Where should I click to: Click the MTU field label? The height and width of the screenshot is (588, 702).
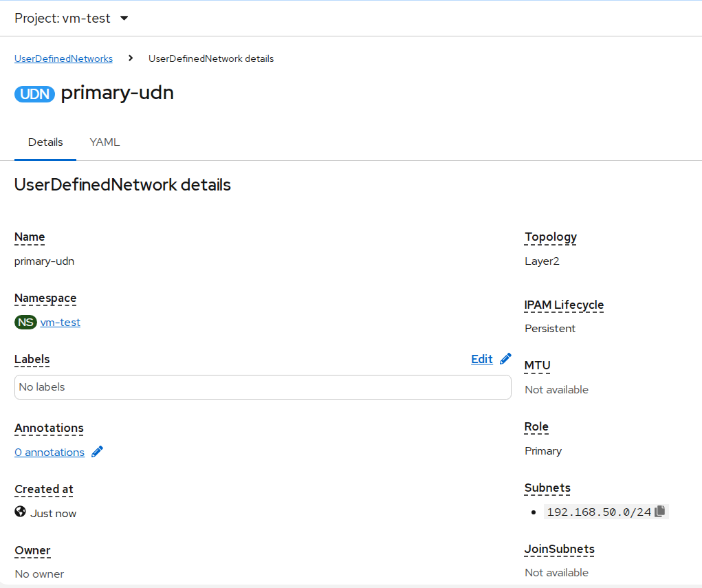pyautogui.click(x=537, y=365)
